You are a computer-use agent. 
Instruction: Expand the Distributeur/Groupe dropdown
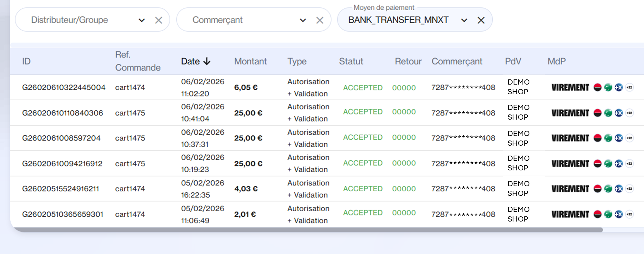pyautogui.click(x=142, y=20)
